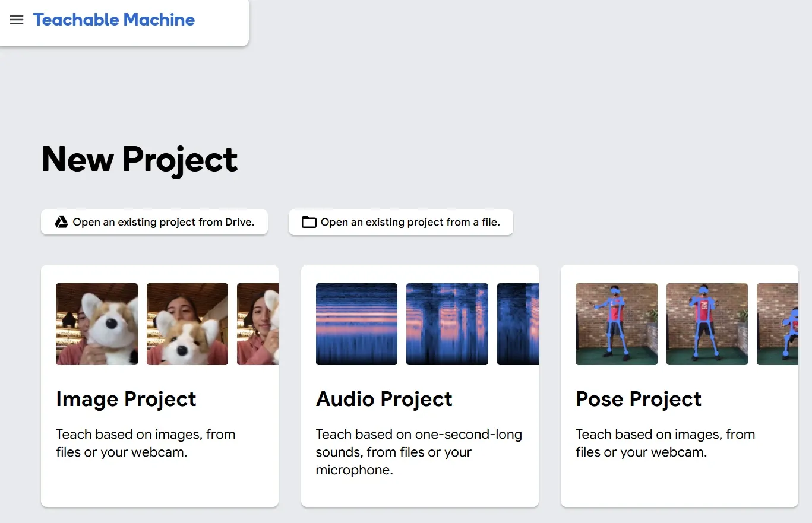Open an existing project from Drive
This screenshot has height=523, width=812.
[154, 222]
